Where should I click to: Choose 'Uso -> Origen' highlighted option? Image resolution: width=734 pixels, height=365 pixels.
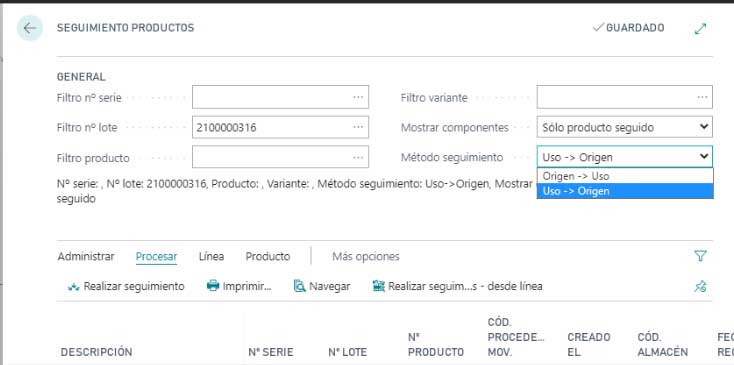coord(625,191)
